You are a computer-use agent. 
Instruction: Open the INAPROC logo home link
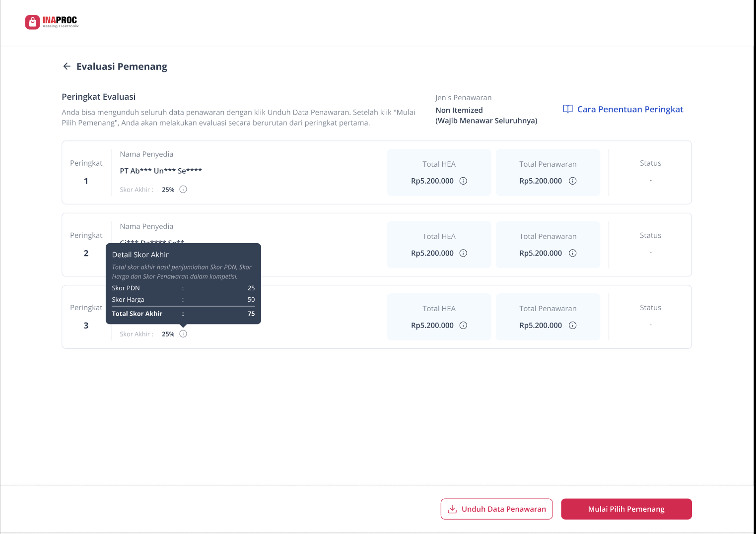pos(52,22)
